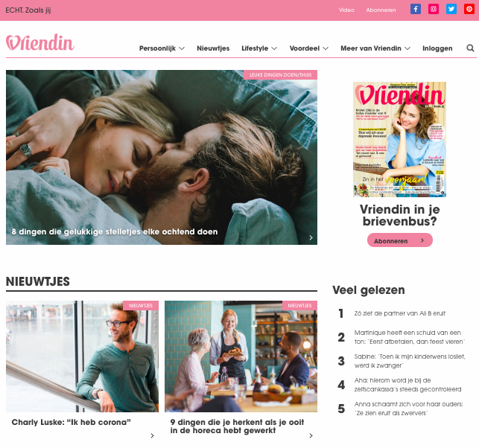Open the Pinterest icon in the header
The image size is (479, 448).
pyautogui.click(x=469, y=9)
